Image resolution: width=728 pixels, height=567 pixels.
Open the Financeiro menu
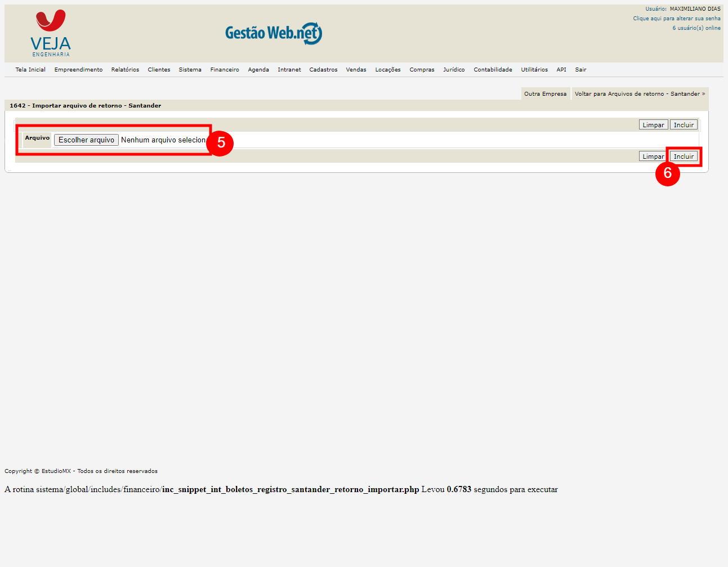(225, 70)
